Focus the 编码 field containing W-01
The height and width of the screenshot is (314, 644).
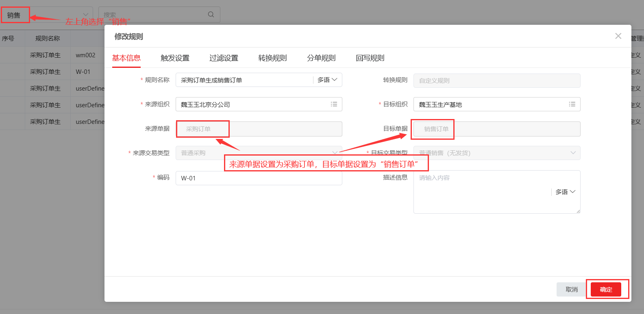[x=259, y=178]
